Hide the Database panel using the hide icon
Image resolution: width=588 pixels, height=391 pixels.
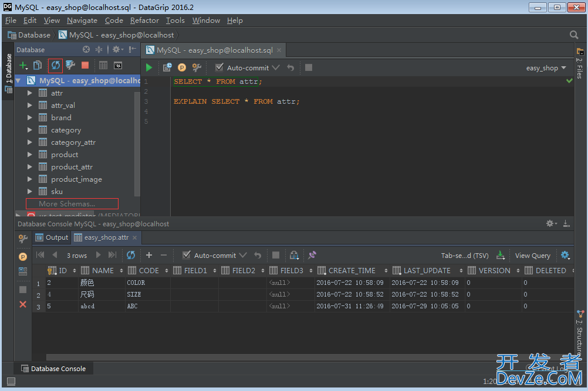click(x=133, y=49)
